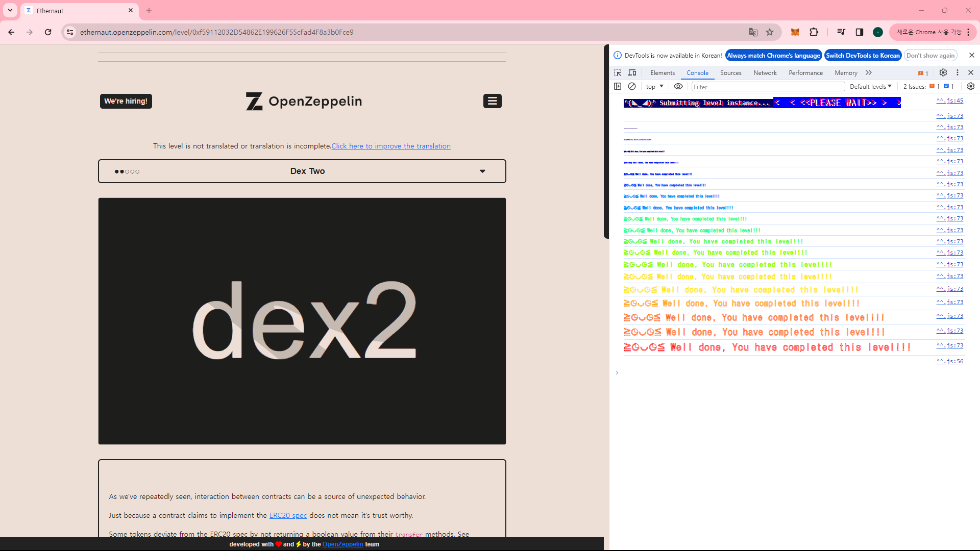
Task: Toggle the device toolbar in DevTools
Action: (632, 73)
